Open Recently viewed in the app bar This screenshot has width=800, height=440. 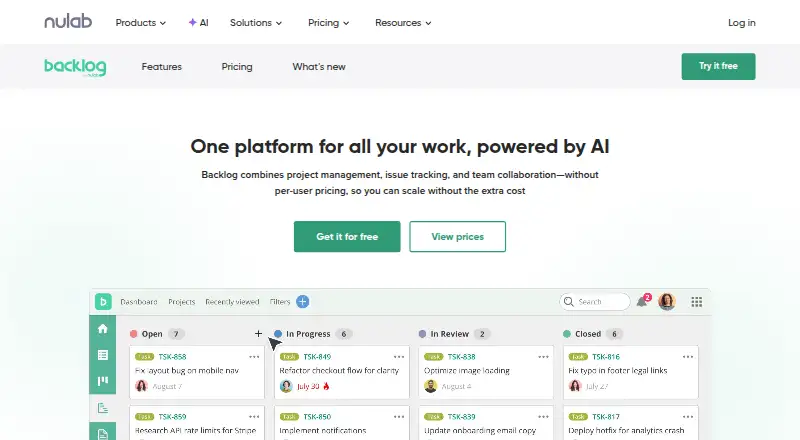(232, 302)
